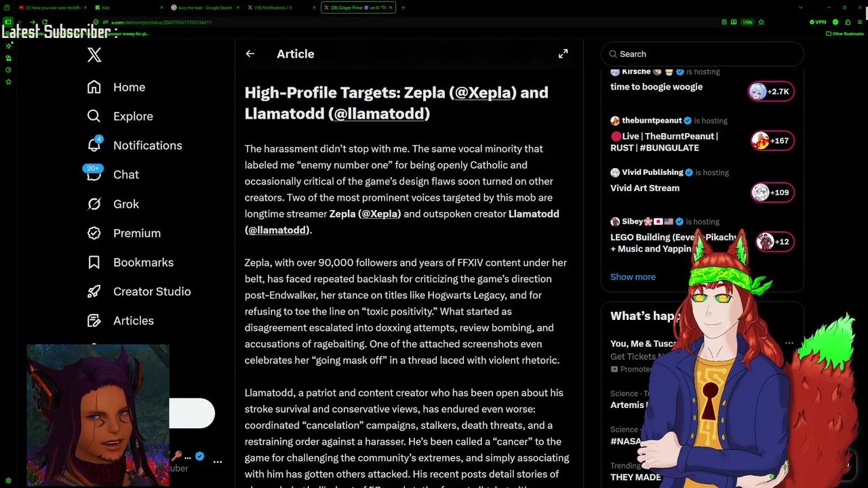Close the Ginger Prime X tab

click(x=391, y=7)
